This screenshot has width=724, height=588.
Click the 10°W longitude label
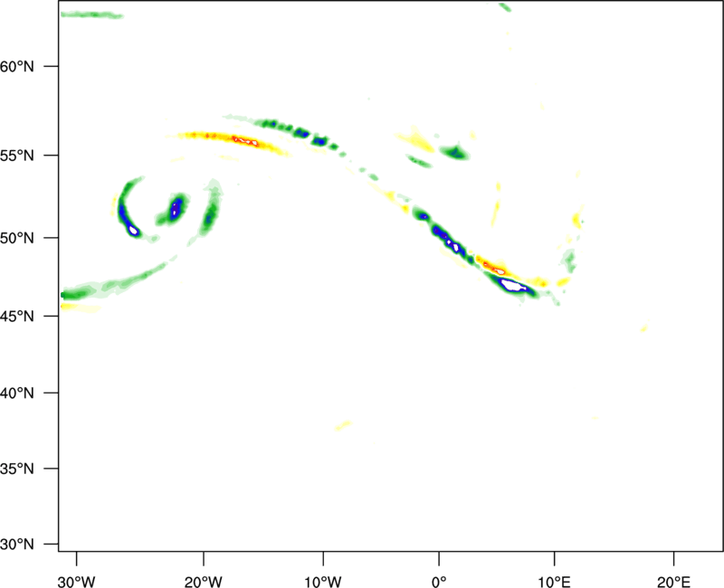[323, 582]
